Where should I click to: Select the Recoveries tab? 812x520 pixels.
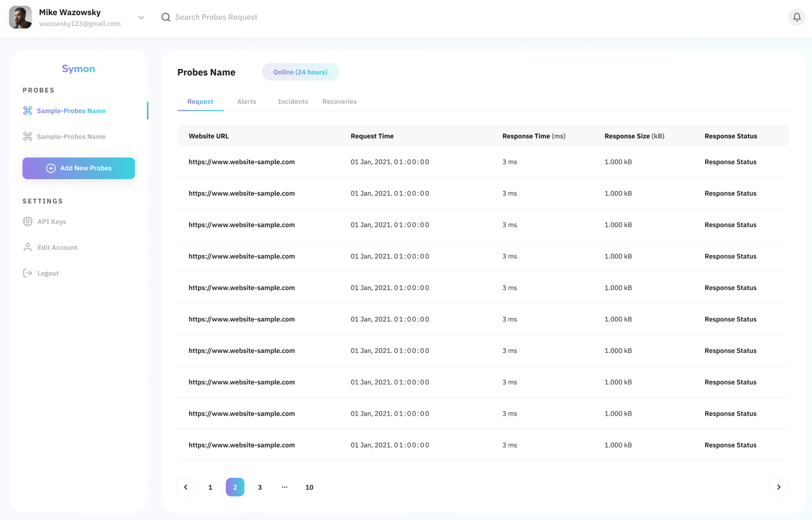[x=339, y=101]
